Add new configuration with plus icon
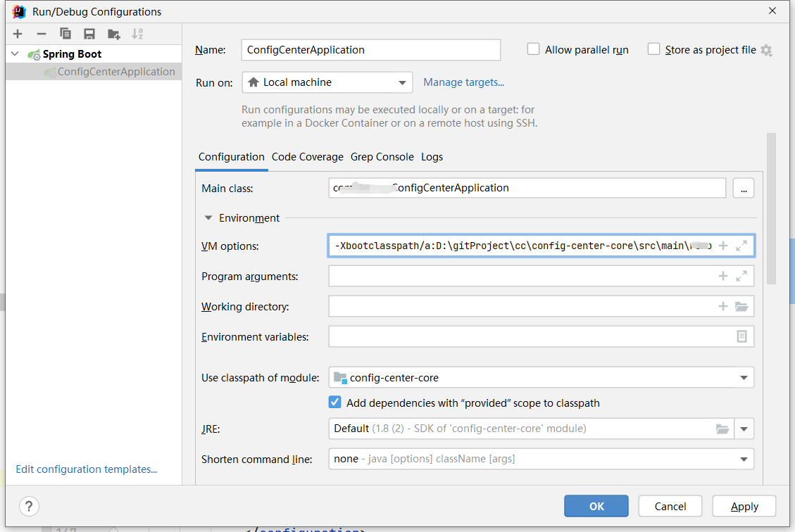795x532 pixels. coord(18,34)
